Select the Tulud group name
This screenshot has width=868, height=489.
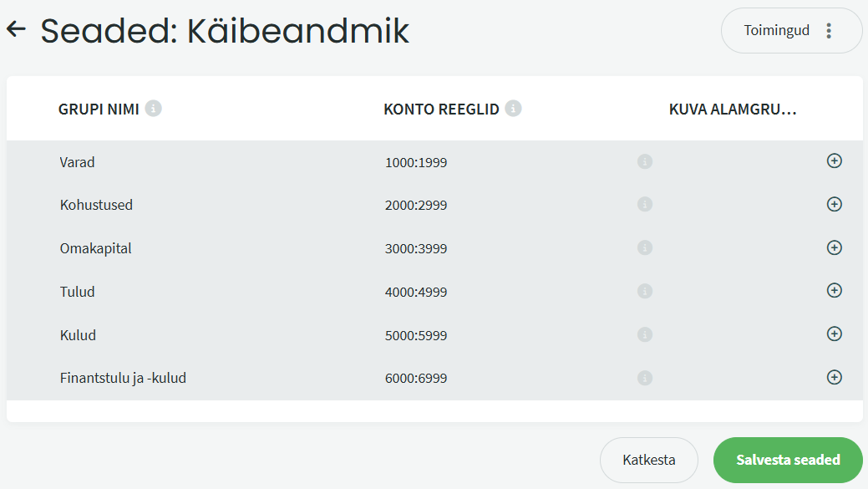[x=78, y=292]
